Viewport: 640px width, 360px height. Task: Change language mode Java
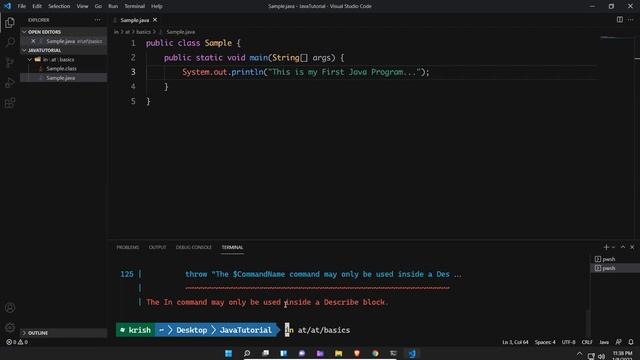pyautogui.click(x=604, y=342)
